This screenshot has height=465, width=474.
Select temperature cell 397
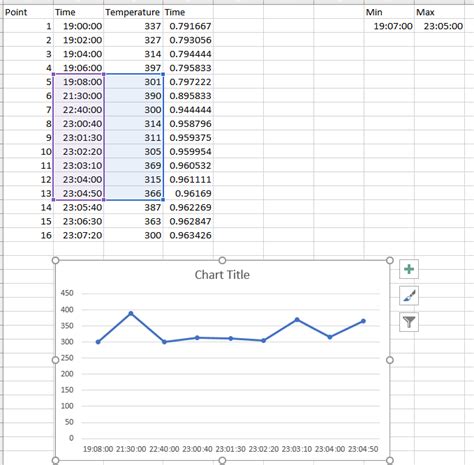click(133, 68)
